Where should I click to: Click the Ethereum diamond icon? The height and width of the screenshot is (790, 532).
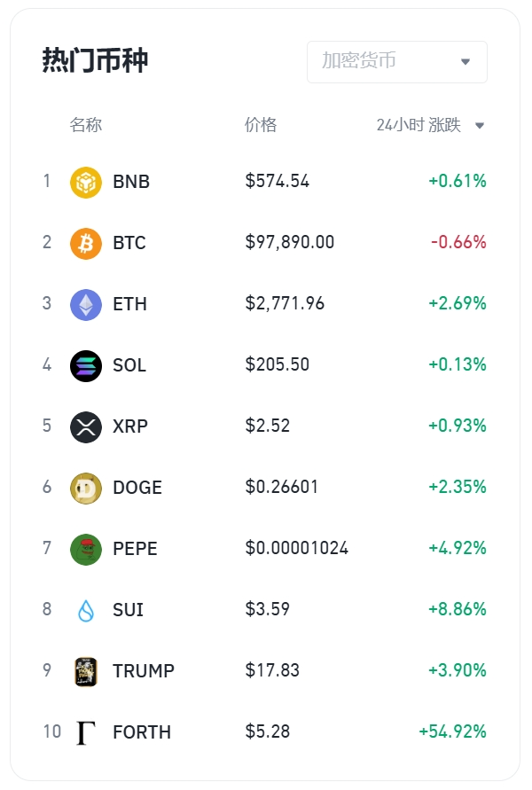click(x=86, y=304)
